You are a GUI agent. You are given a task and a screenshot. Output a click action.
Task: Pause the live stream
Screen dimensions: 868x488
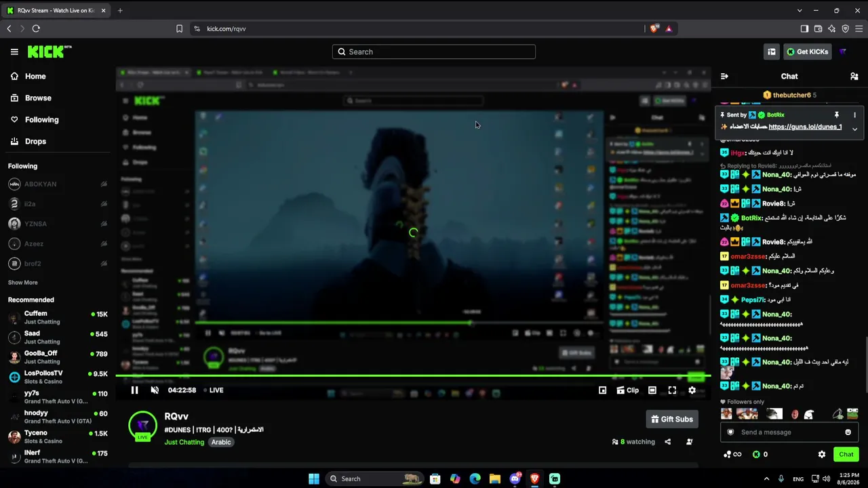(134, 390)
